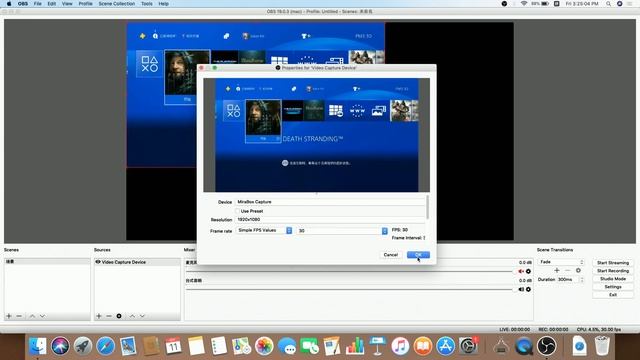Open the Edit menu
Image resolution: width=640 pixels, height=360 pixels.
(52, 4)
